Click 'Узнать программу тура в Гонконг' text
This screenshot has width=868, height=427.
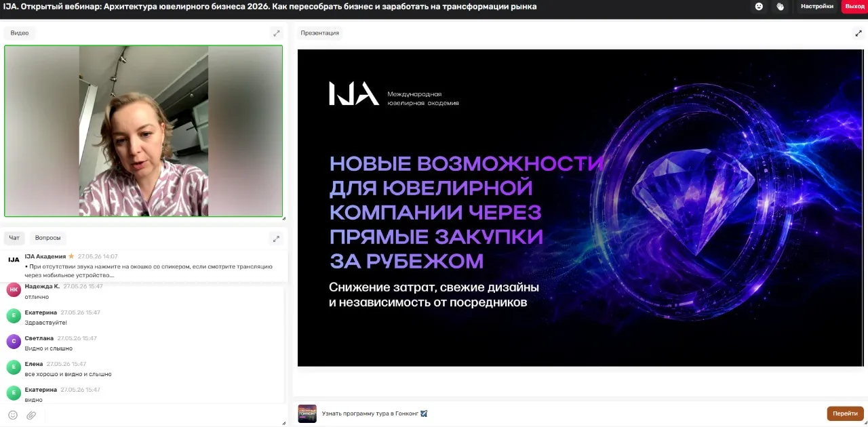tap(370, 413)
